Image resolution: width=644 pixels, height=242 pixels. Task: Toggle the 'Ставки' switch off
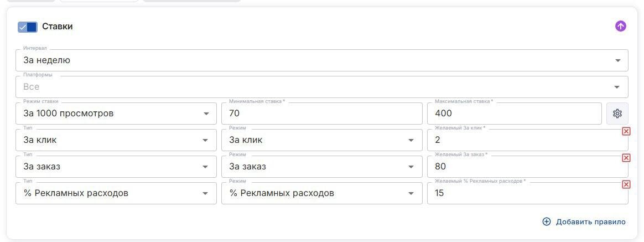28,27
